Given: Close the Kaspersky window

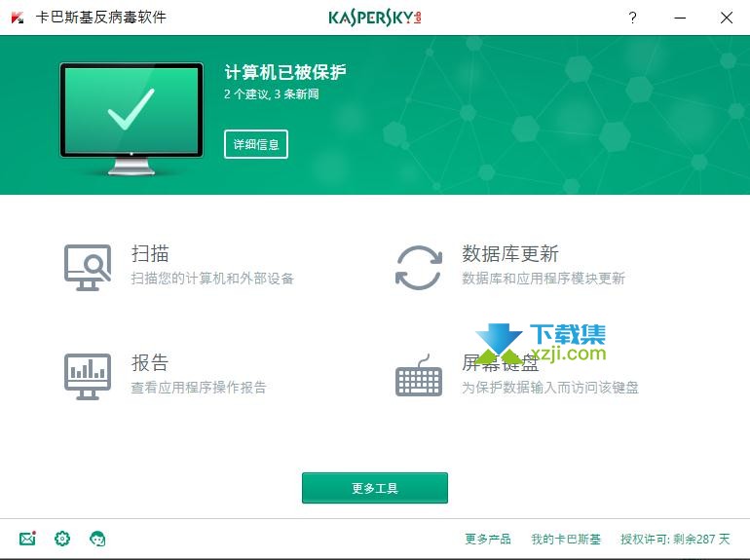Looking at the screenshot, I should click(726, 19).
